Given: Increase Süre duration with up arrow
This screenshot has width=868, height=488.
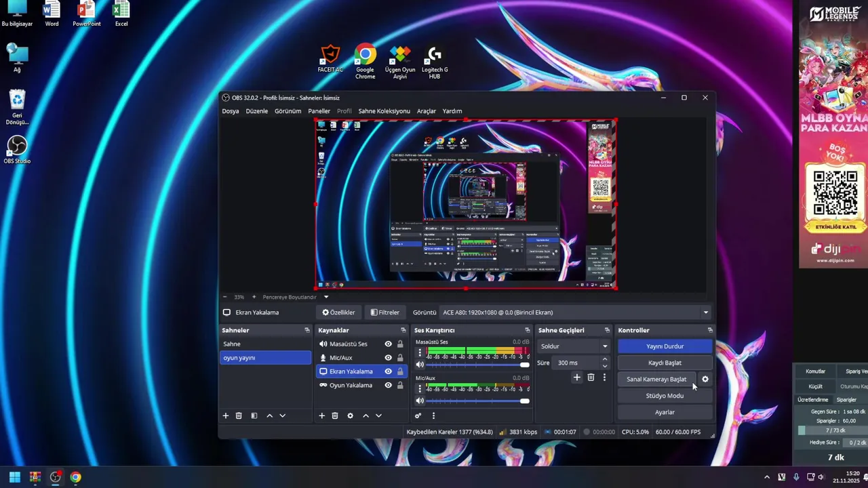Looking at the screenshot, I should 605,360.
